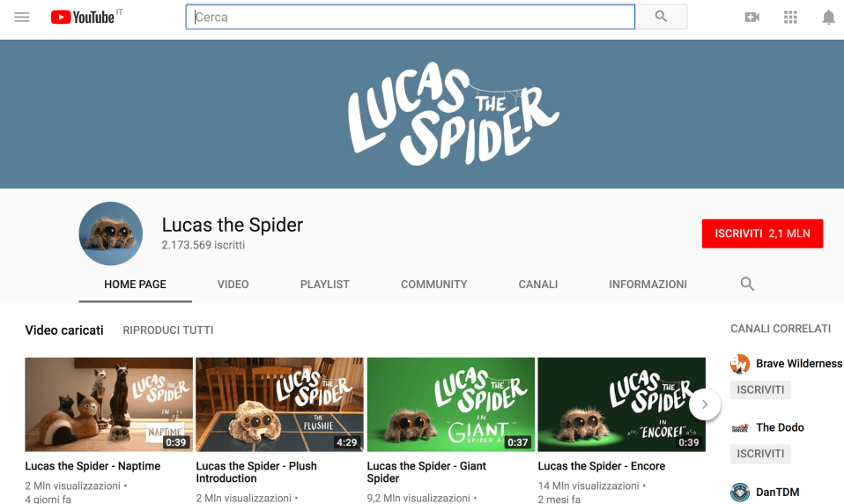Open the upload video camera icon
Image resolution: width=844 pixels, height=504 pixels.
752,18
